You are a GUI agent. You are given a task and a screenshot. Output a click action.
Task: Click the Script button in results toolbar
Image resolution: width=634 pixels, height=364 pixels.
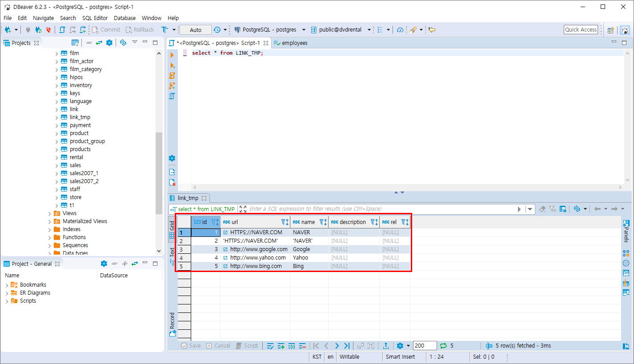247,346
